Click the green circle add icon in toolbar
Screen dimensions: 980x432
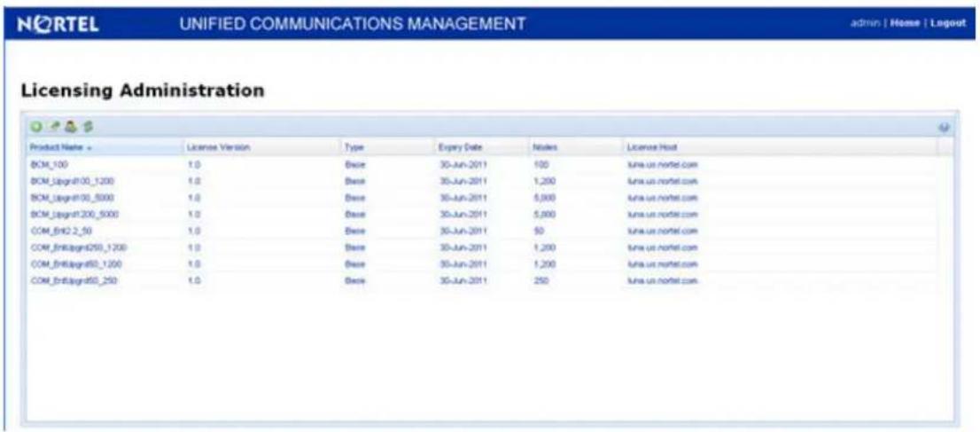pos(36,127)
